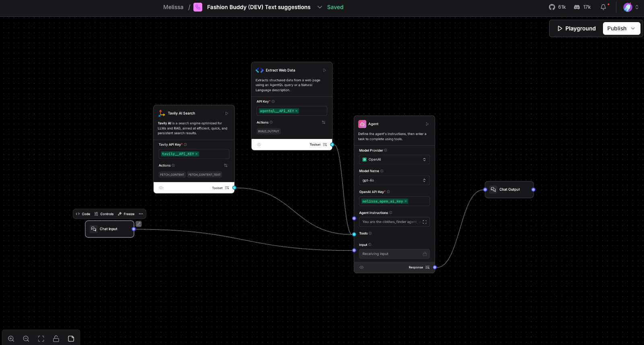Run the Extract Web Data component
The width and height of the screenshot is (644, 345).
[324, 70]
